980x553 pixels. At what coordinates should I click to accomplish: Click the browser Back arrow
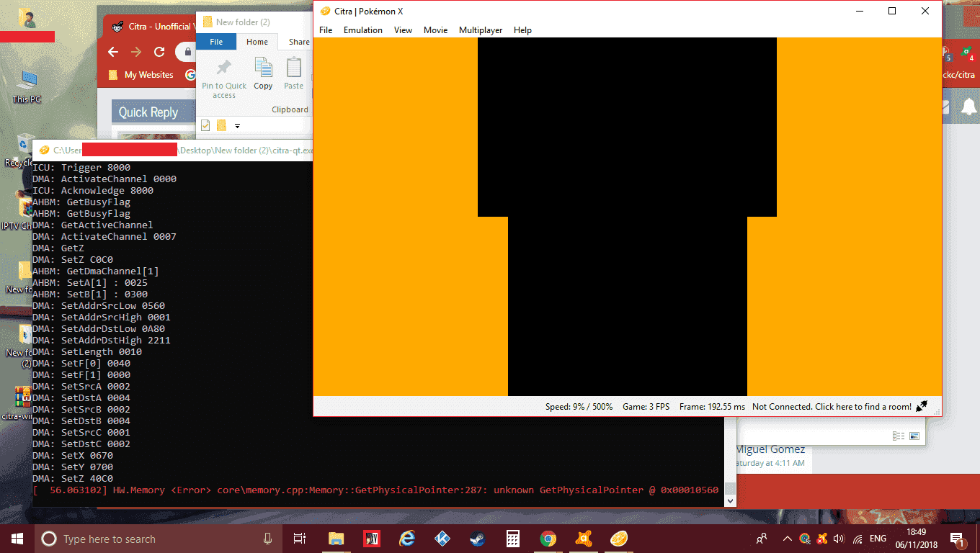[113, 52]
